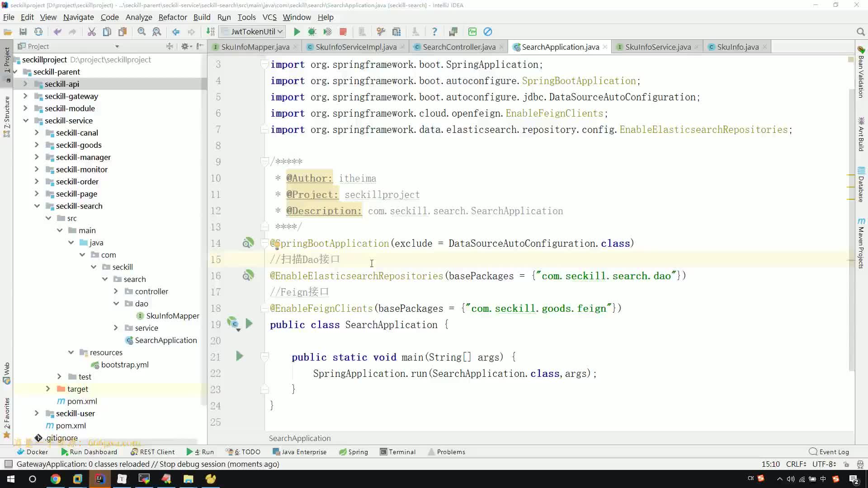
Task: Fold the main method at line 21
Action: point(265,357)
